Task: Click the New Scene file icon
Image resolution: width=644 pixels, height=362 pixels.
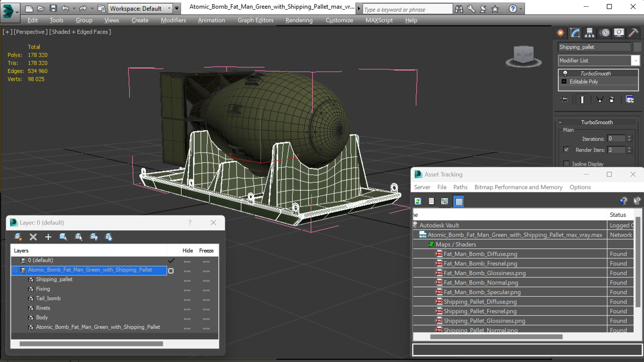Action: click(29, 8)
